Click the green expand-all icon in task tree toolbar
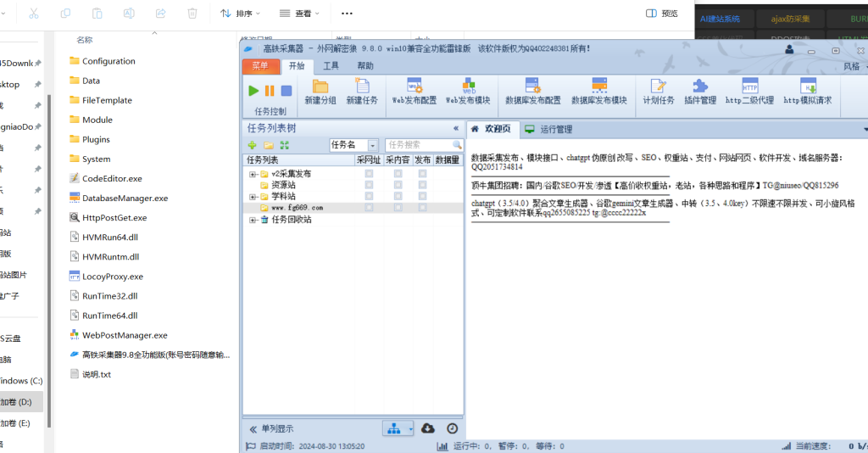This screenshot has height=453, width=868. tap(285, 145)
